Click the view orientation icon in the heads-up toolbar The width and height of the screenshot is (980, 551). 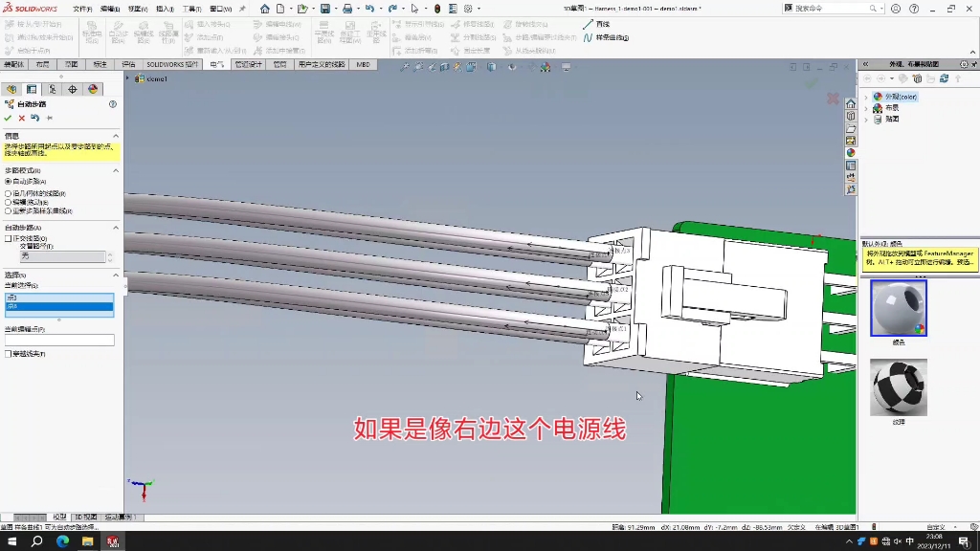click(490, 67)
